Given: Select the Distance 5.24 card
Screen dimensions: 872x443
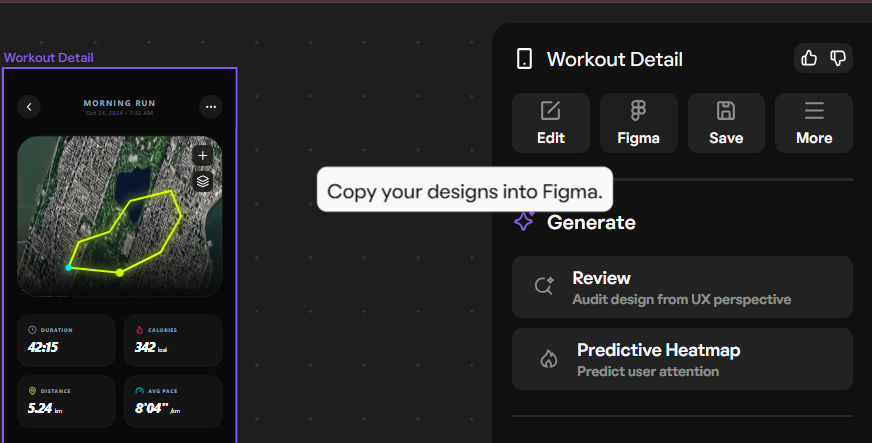Looking at the screenshot, I should [66, 401].
